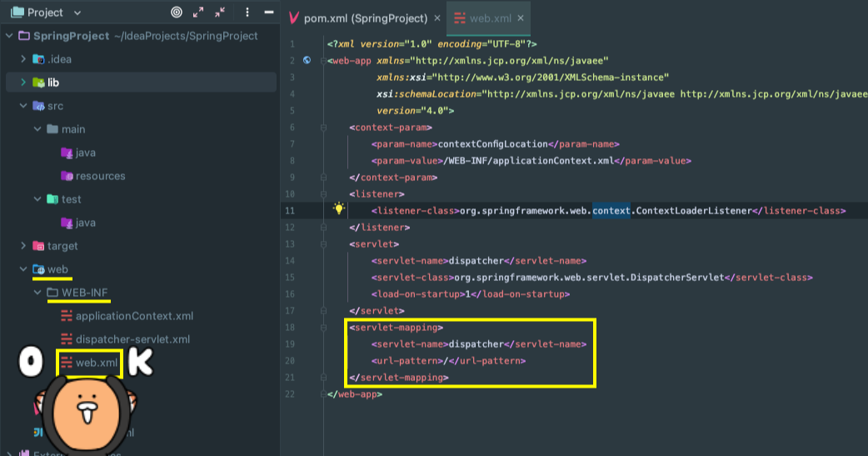
Task: Collapse the main folder
Action: (x=37, y=129)
